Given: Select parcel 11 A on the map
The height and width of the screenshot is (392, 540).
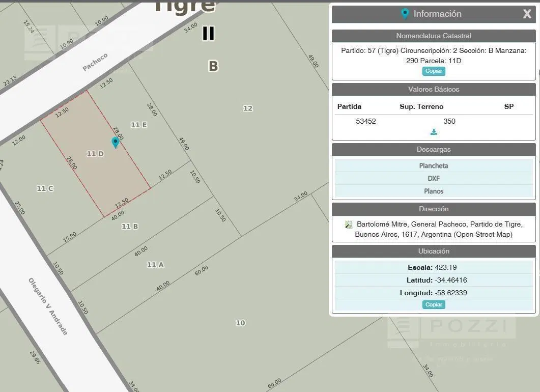Looking at the screenshot, I should 155,265.
